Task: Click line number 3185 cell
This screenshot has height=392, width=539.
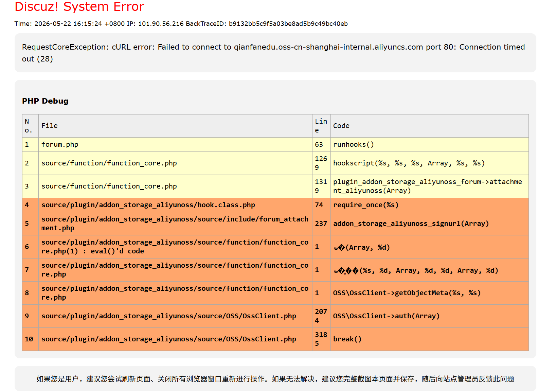Action: coord(321,339)
